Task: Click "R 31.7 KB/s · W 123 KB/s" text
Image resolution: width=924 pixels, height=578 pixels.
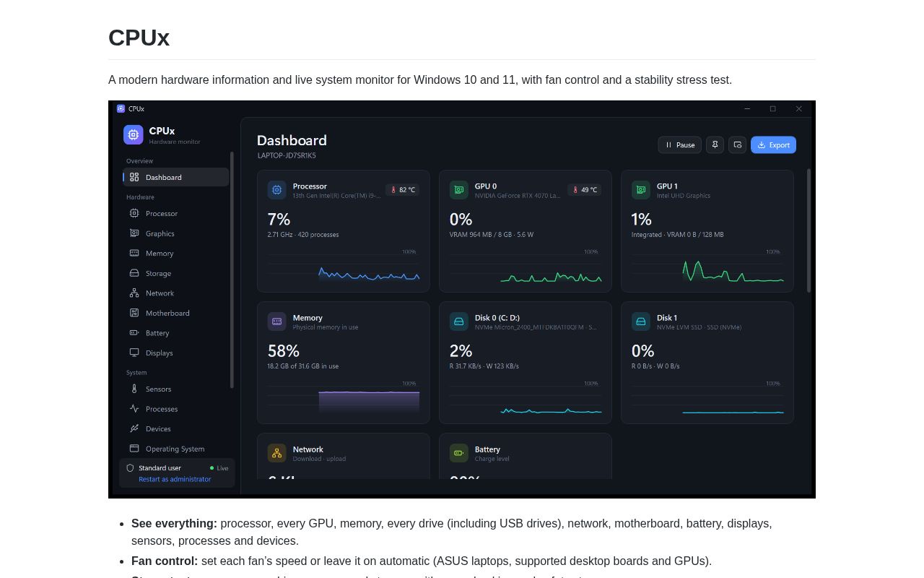Action: (484, 366)
